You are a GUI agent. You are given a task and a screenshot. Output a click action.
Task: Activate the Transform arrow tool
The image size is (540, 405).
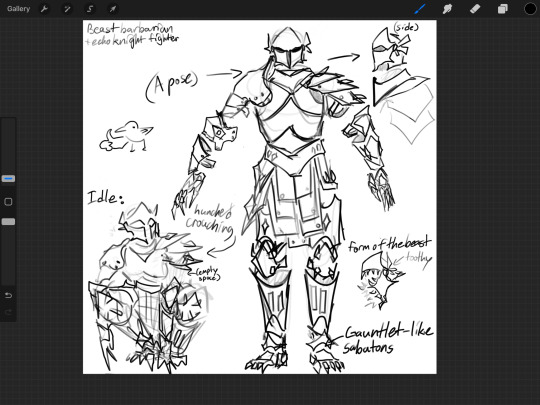click(113, 9)
